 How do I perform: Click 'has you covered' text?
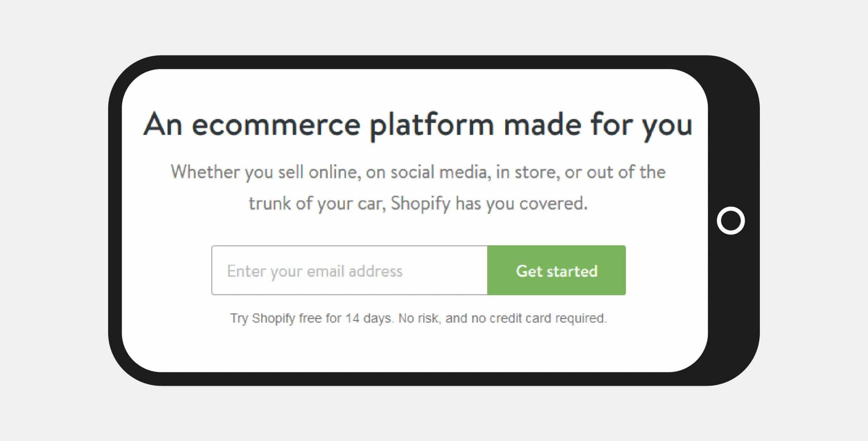(519, 203)
